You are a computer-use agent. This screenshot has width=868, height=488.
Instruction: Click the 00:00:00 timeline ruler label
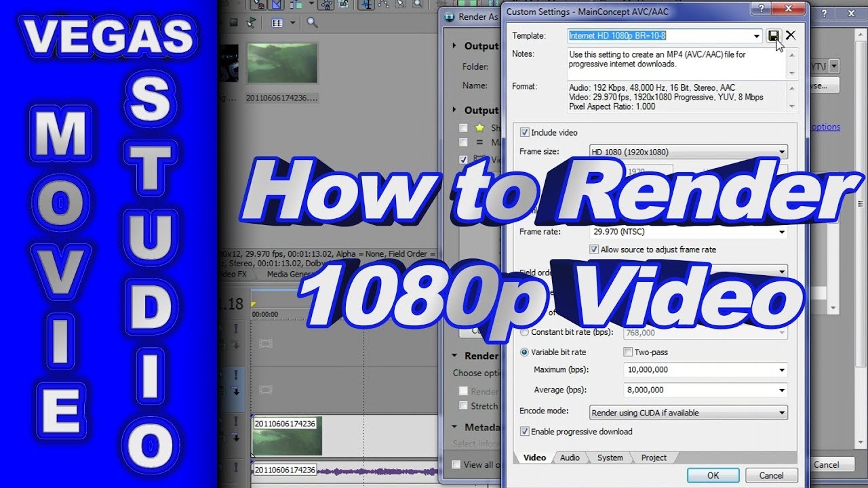coord(264,314)
